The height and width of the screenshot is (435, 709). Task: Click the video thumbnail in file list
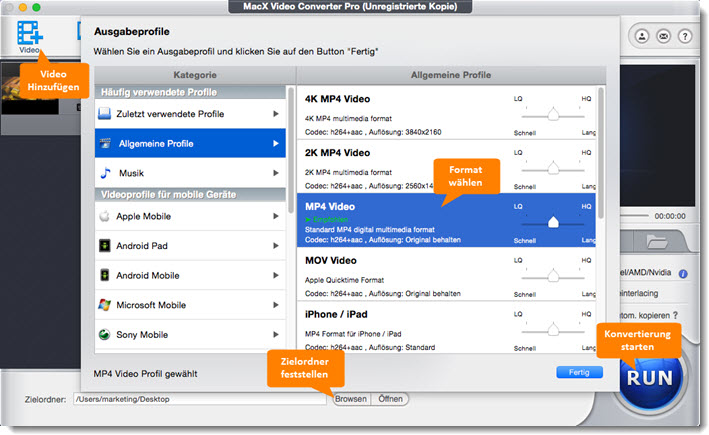tap(30, 89)
